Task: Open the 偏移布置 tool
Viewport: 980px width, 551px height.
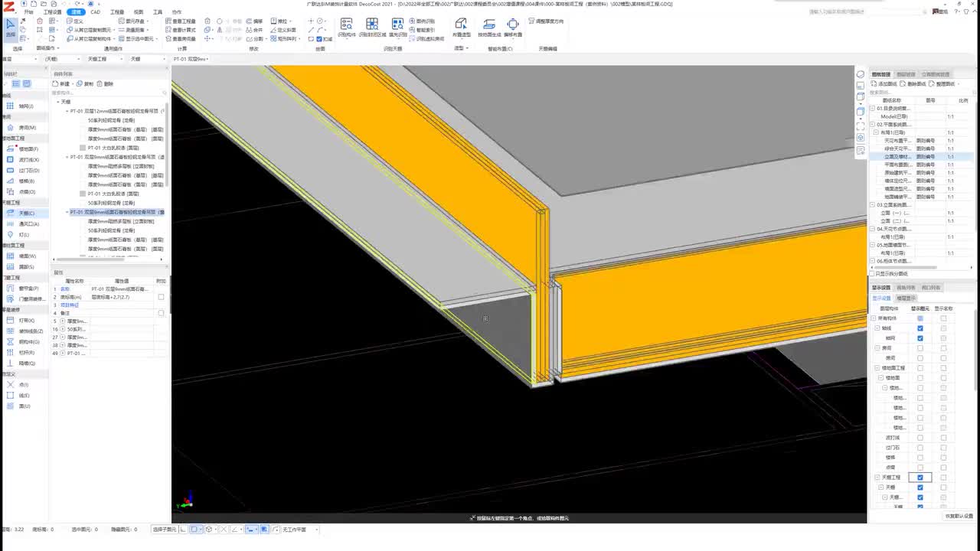Action: pos(513,28)
